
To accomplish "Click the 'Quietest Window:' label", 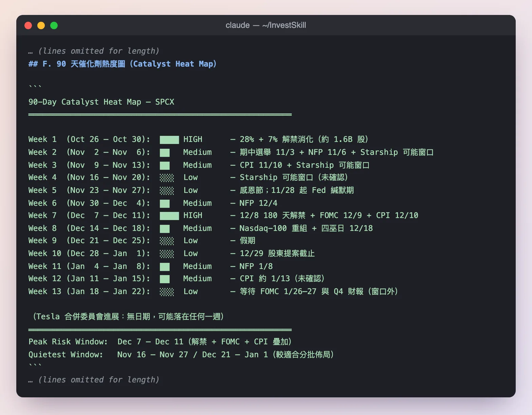I will pyautogui.click(x=66, y=355).
